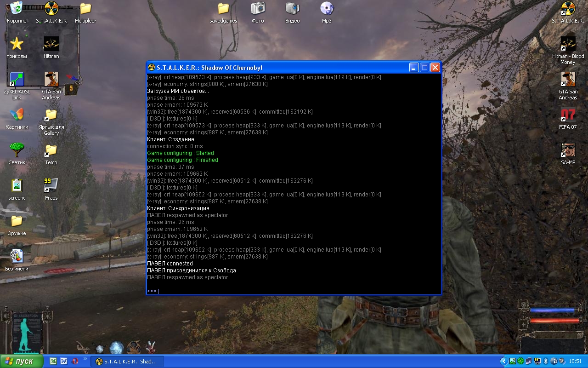
Task: Minimize the S.T.A.L.K.E.R. console window
Action: click(414, 68)
